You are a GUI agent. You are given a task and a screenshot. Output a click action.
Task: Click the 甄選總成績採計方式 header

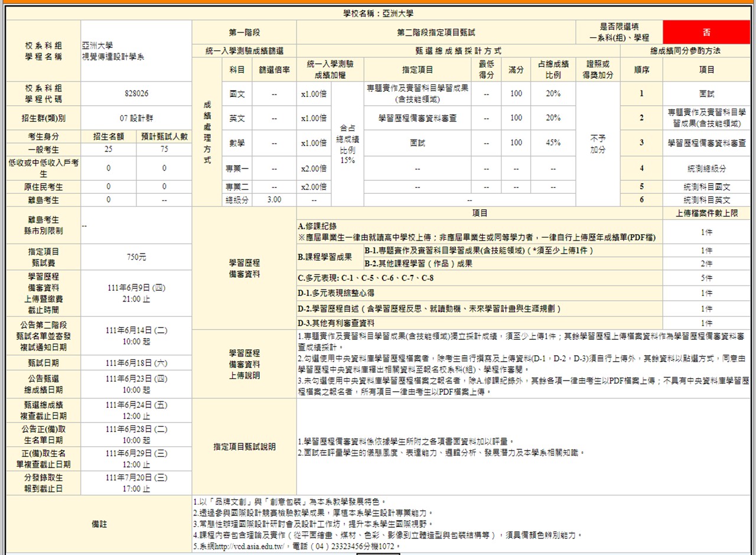pyautogui.click(x=459, y=51)
